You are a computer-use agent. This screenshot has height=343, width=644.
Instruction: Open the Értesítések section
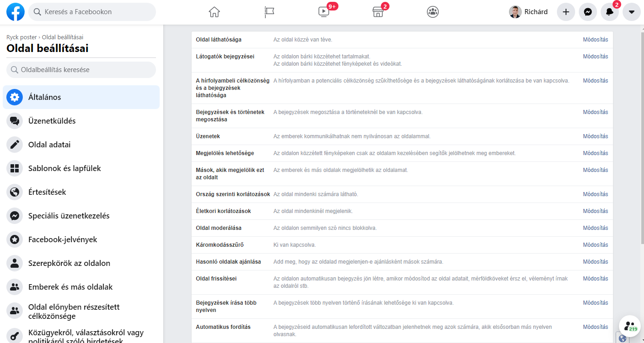(x=81, y=192)
